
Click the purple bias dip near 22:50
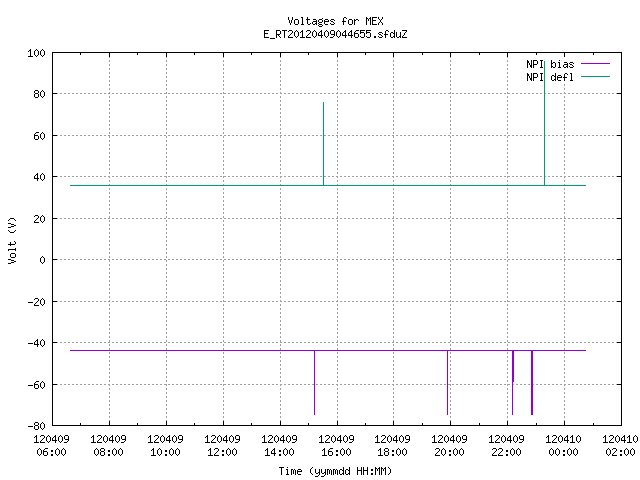pyautogui.click(x=532, y=382)
